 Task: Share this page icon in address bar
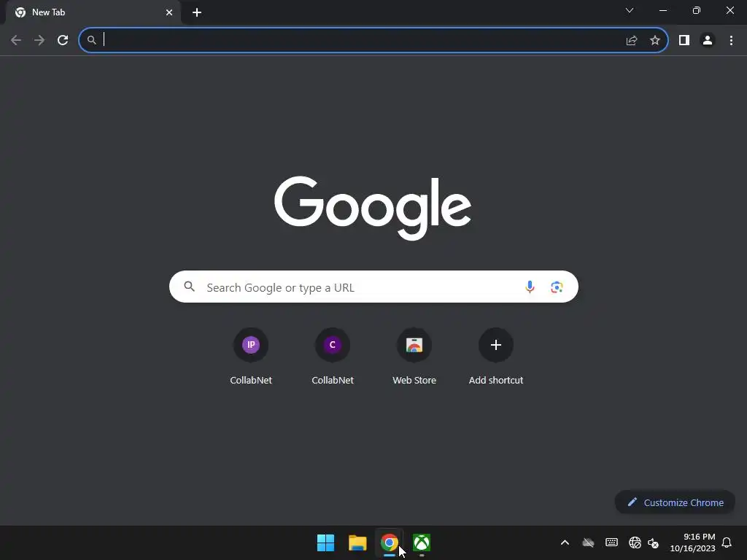coord(632,41)
